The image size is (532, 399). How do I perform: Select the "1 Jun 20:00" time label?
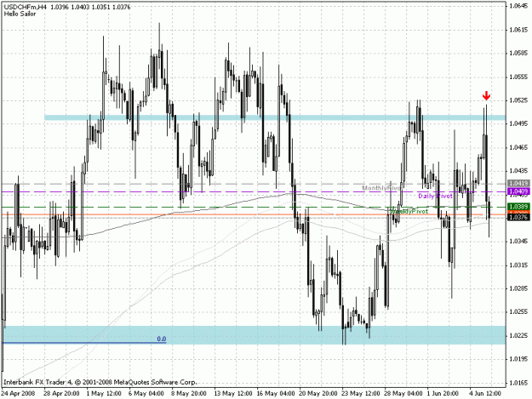(x=443, y=393)
